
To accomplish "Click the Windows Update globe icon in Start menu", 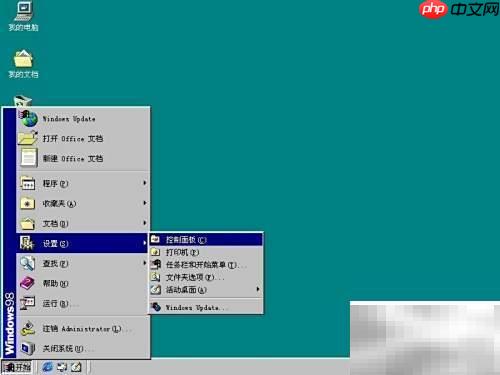I will tap(28, 119).
